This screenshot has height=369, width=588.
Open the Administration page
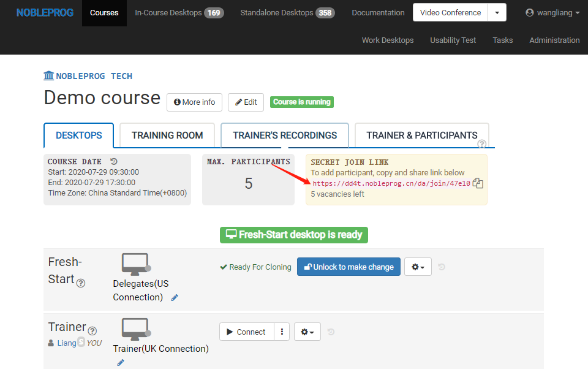(554, 40)
